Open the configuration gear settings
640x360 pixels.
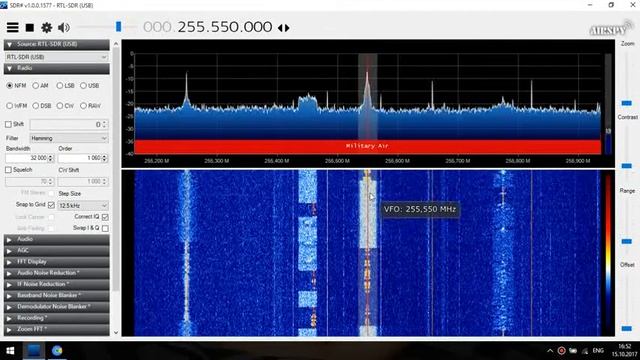click(47, 27)
